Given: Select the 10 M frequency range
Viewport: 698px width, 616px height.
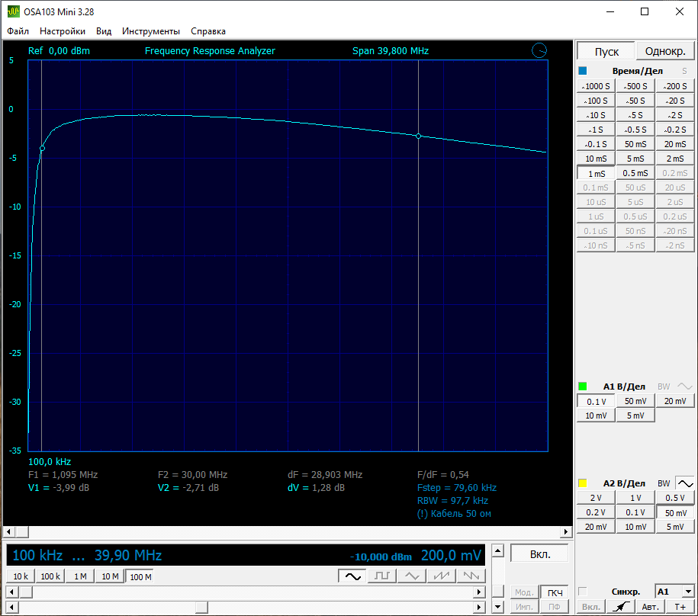Looking at the screenshot, I should pyautogui.click(x=110, y=576).
